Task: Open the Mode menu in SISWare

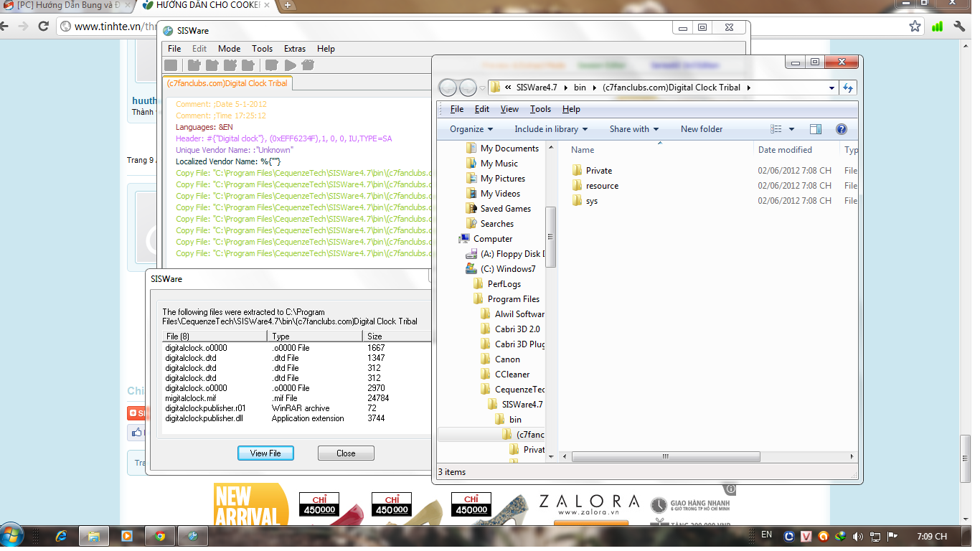Action: tap(229, 49)
